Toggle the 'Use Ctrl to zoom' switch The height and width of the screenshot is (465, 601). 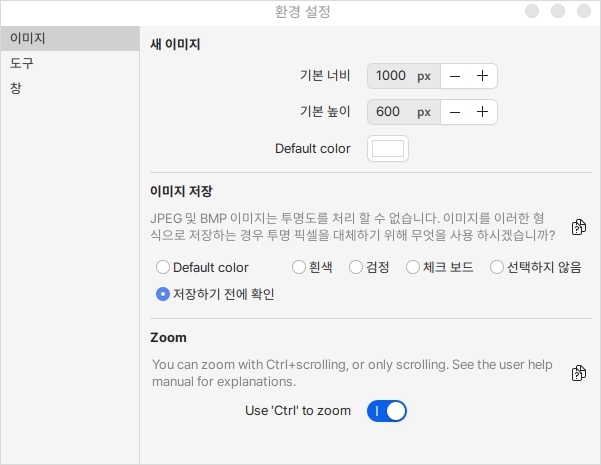pos(387,411)
